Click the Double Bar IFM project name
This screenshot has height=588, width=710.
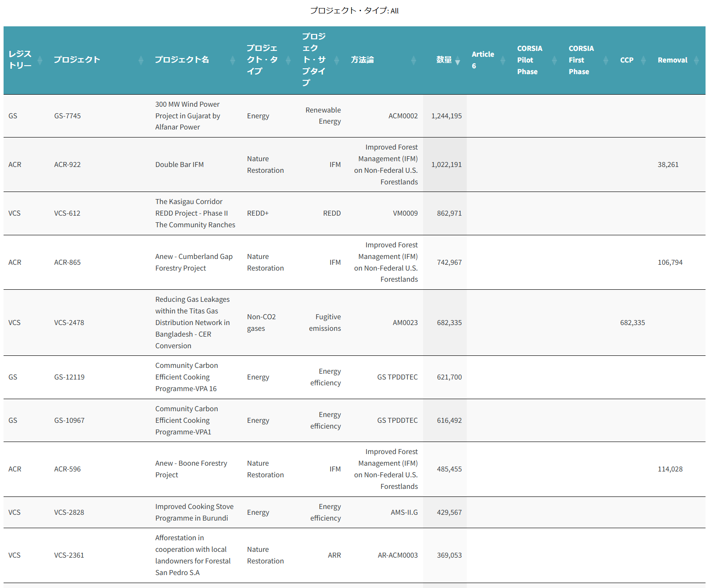tap(179, 165)
